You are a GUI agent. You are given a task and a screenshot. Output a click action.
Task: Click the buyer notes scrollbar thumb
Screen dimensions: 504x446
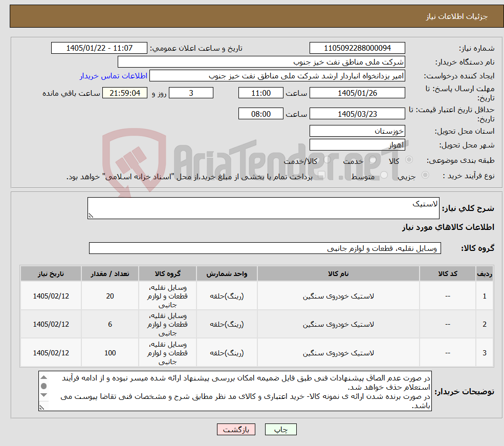pyautogui.click(x=44, y=386)
